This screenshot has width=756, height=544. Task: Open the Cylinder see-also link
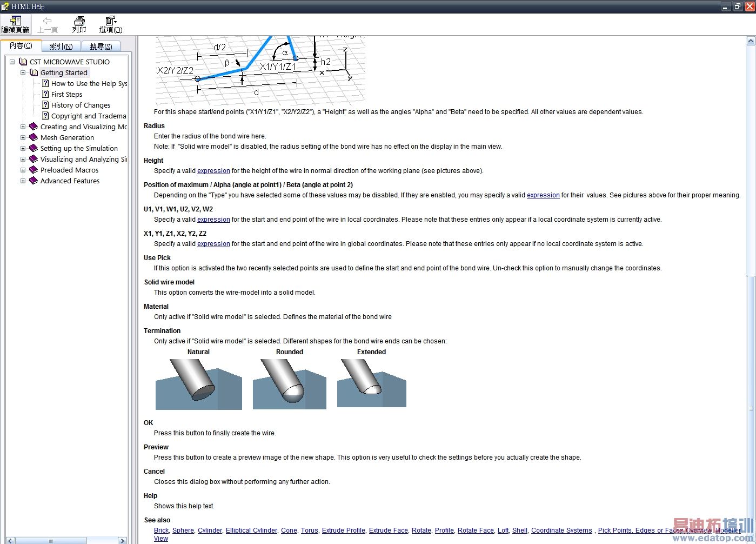(x=210, y=530)
